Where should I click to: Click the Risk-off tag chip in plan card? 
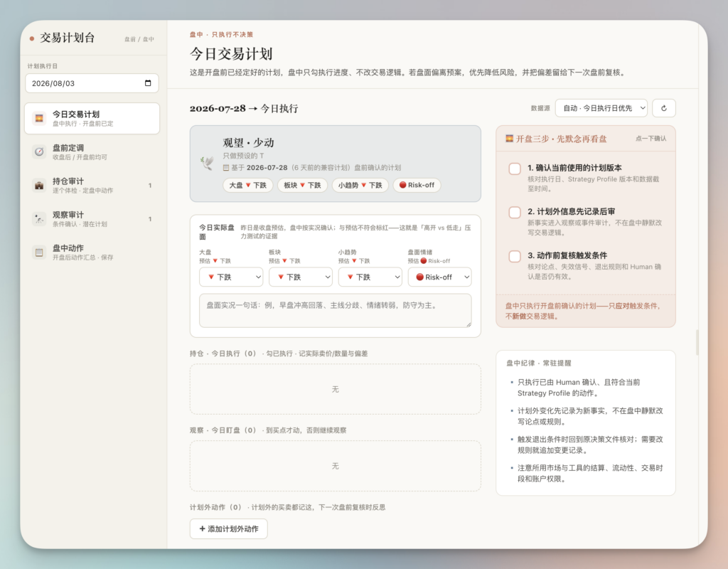pyautogui.click(x=417, y=185)
